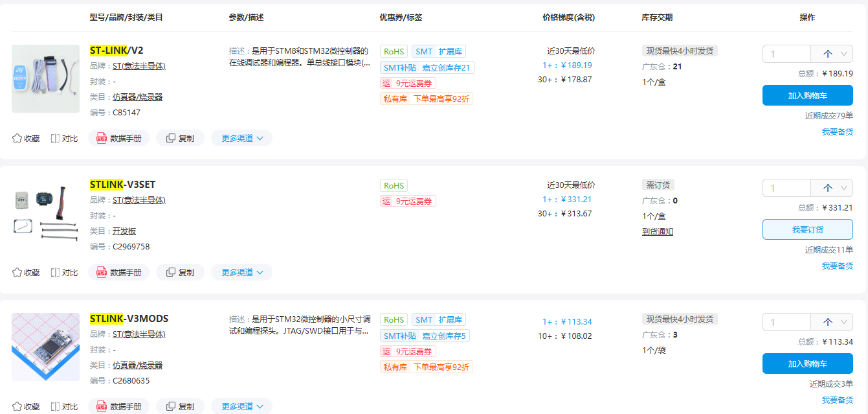The height and width of the screenshot is (414, 868).
Task: Add ST-LINK/V2 to shopping cart
Action: tap(807, 95)
